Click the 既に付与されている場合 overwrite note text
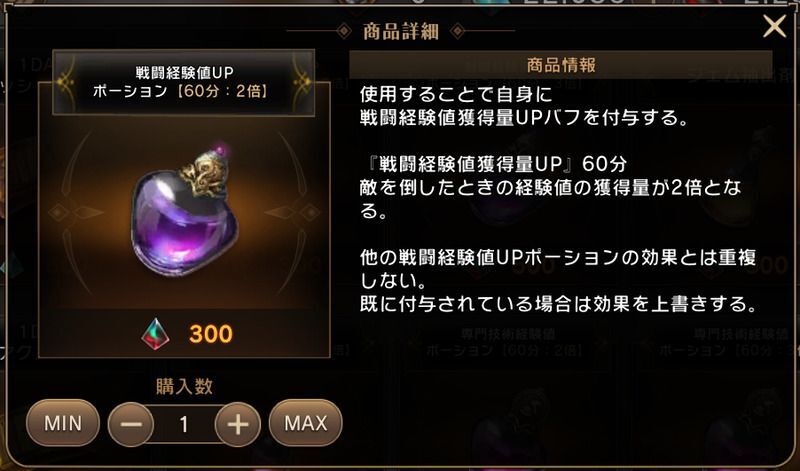This screenshot has height=471, width=800. point(558,304)
